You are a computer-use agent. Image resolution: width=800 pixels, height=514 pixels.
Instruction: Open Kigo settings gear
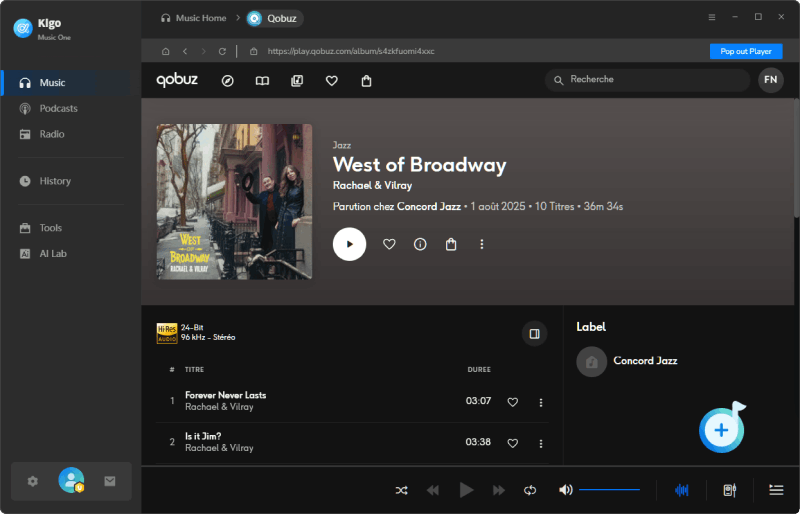pos(33,481)
